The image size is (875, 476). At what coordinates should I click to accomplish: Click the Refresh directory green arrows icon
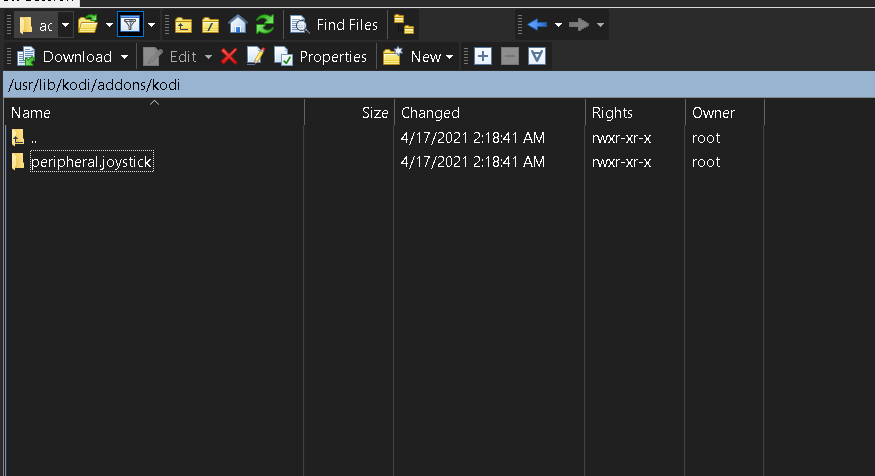[265, 25]
